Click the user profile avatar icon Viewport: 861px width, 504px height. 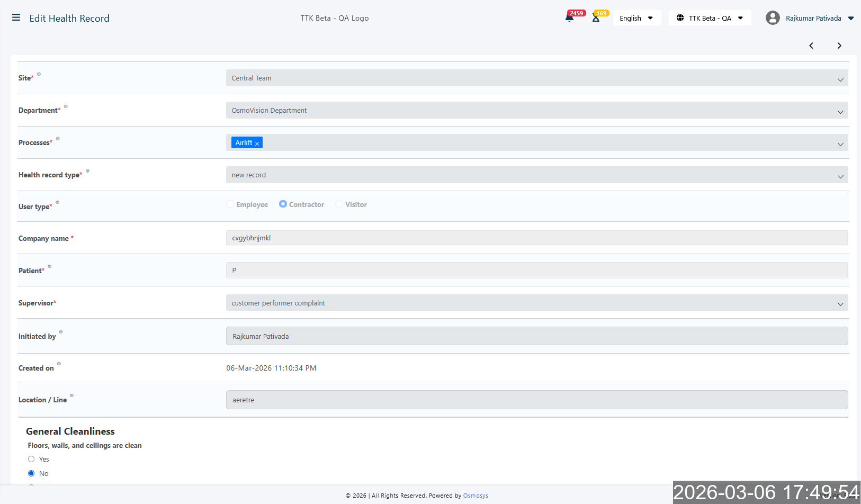pyautogui.click(x=773, y=18)
